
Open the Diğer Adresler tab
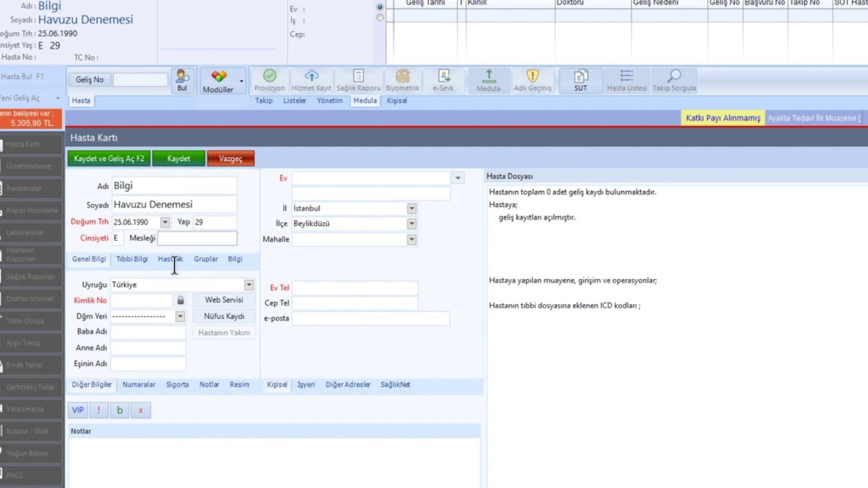(348, 384)
